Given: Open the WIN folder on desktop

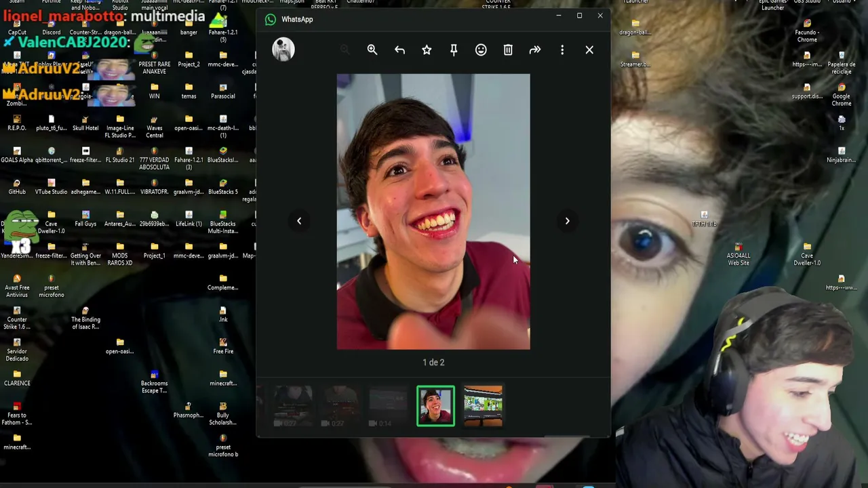Looking at the screenshot, I should (155, 91).
